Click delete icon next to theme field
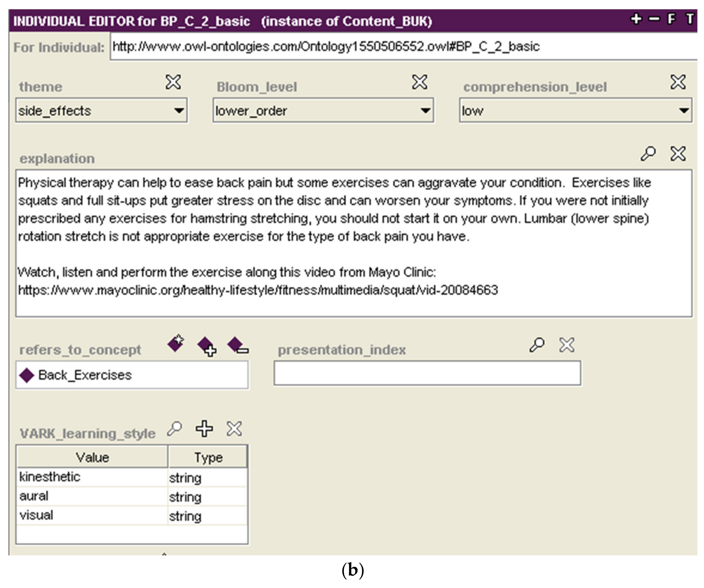The width and height of the screenshot is (704, 588). pyautogui.click(x=173, y=82)
